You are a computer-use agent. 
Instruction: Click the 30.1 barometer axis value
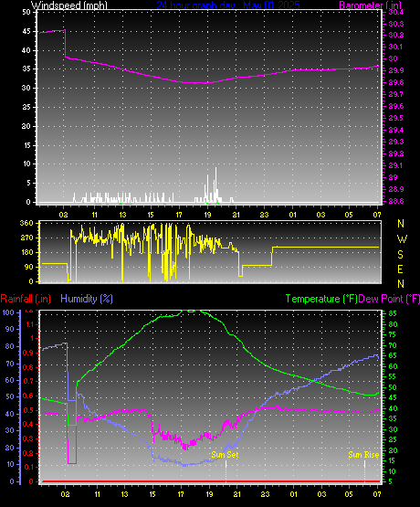pyautogui.click(x=395, y=47)
